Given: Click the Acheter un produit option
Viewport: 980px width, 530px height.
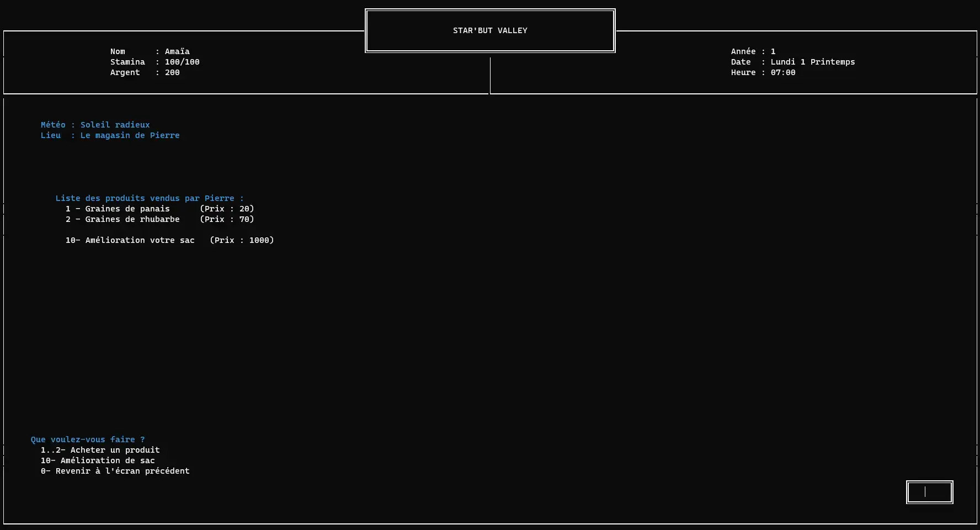Looking at the screenshot, I should pos(100,450).
